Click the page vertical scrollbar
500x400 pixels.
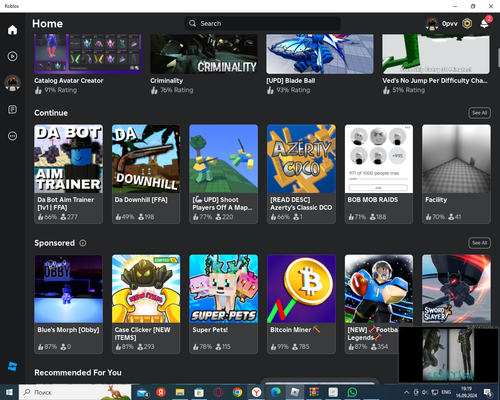coord(498,58)
